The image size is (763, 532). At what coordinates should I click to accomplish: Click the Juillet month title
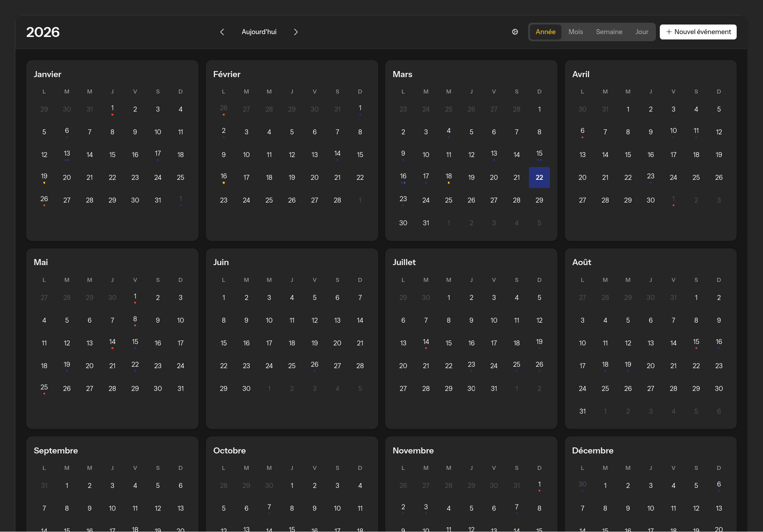[404, 262]
